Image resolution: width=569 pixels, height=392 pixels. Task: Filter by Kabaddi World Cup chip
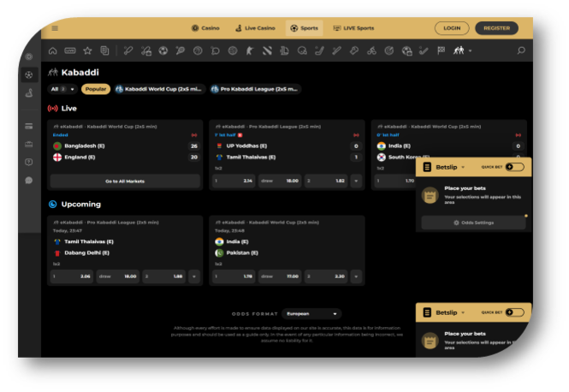160,89
